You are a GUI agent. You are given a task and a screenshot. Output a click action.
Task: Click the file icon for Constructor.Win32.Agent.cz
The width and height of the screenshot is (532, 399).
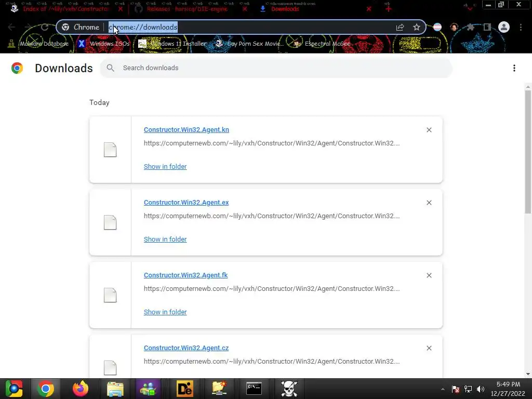(x=110, y=368)
